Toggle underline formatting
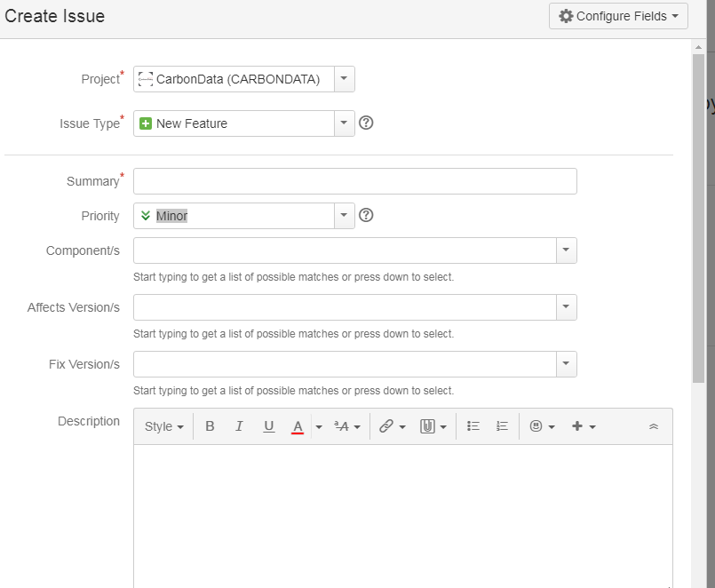This screenshot has width=715, height=588. point(268,426)
